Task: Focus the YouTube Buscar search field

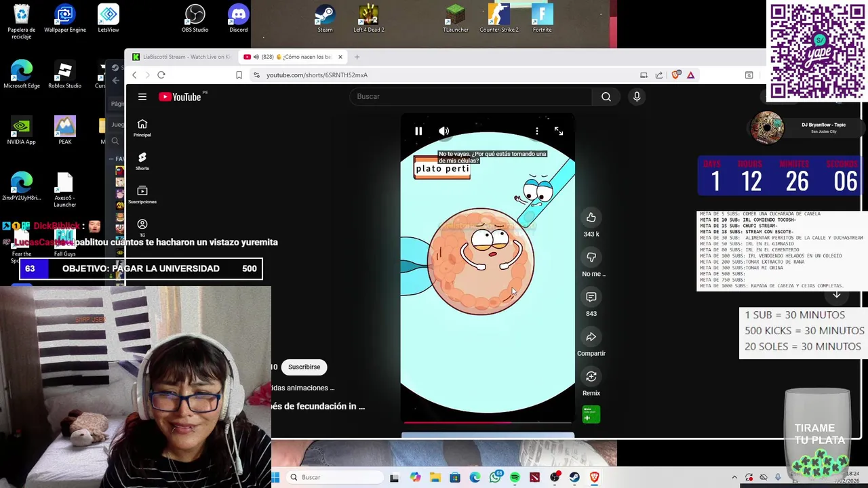Action: (x=471, y=96)
